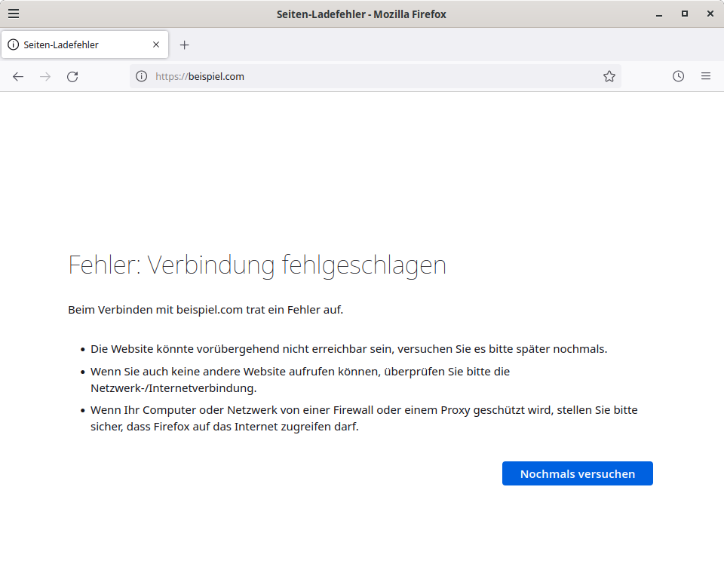Screen dimensions: 724x588
Task: Select the Seiten-Ladefehler tab
Action: 75,44
